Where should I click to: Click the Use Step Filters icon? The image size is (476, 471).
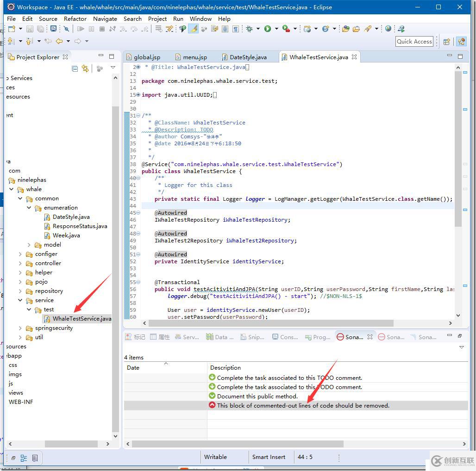tap(169, 29)
